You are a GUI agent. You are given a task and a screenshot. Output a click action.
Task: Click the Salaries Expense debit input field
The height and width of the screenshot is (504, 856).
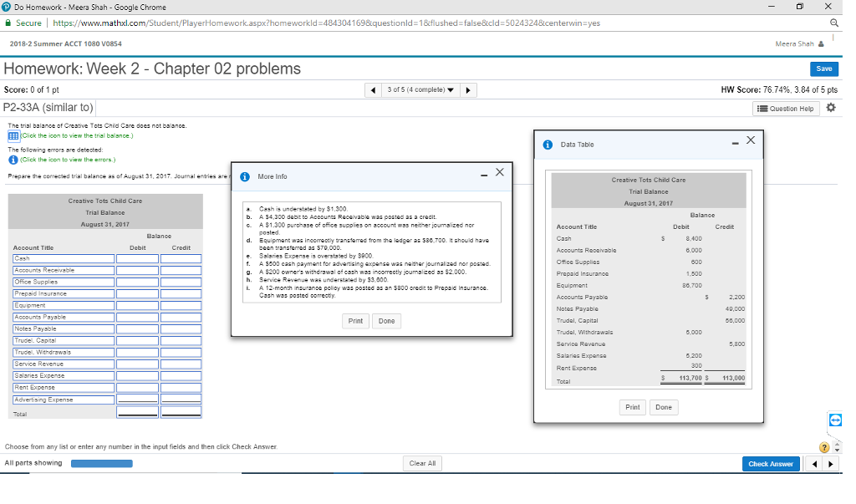pyautogui.click(x=137, y=376)
